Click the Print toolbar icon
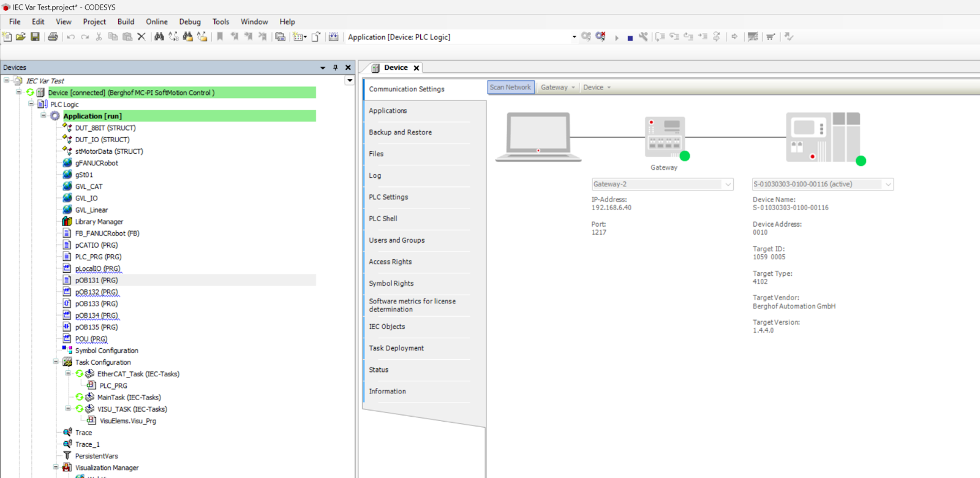Viewport: 980px width, 478px height. (x=53, y=37)
